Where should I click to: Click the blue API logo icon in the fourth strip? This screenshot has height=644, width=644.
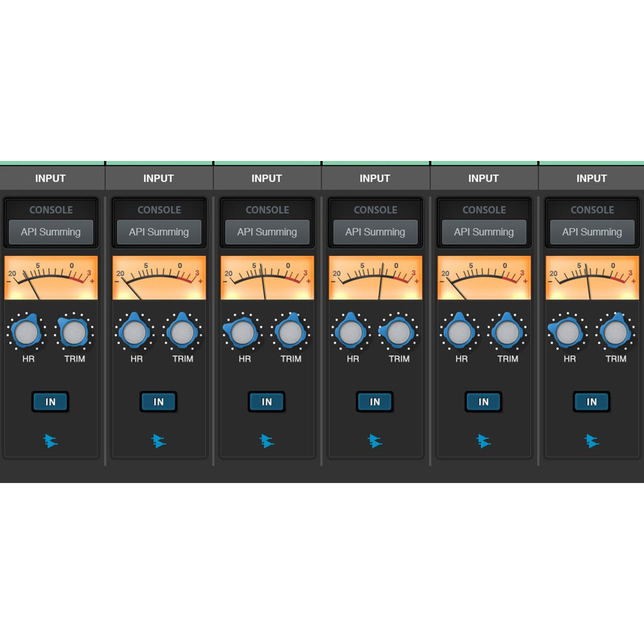pyautogui.click(x=375, y=441)
